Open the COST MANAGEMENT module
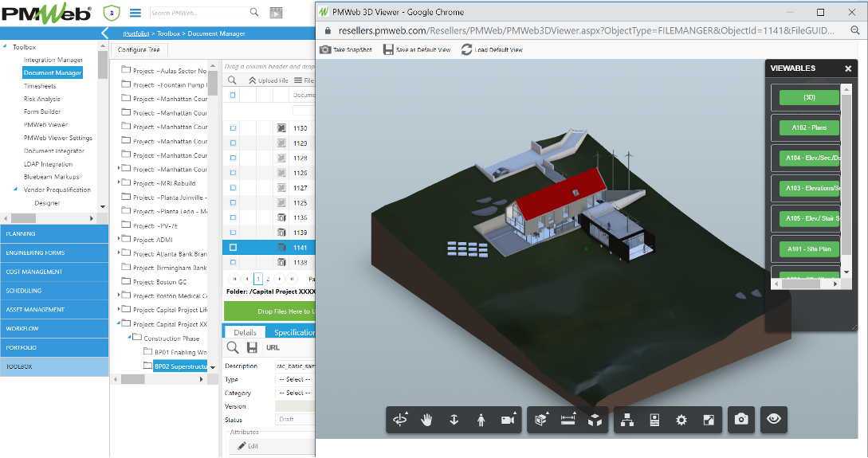This screenshot has width=868, height=458. pos(54,272)
